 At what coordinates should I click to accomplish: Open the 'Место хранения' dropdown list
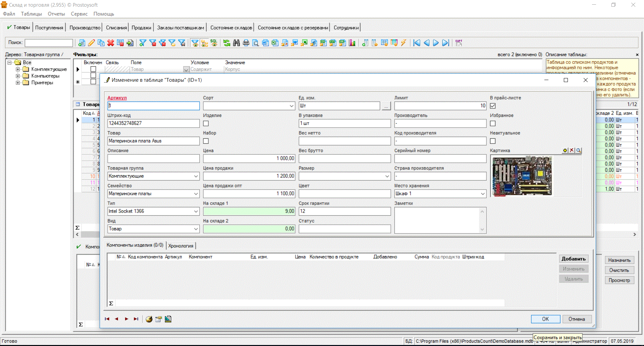click(x=483, y=194)
